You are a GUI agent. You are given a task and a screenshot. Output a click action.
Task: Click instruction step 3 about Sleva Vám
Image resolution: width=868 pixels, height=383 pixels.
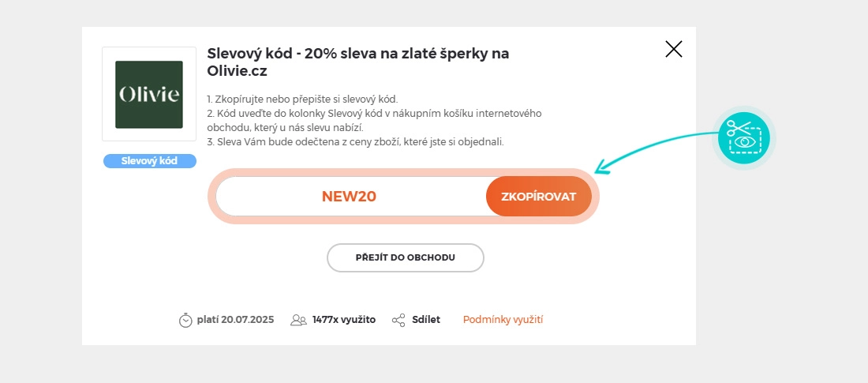coord(355,142)
